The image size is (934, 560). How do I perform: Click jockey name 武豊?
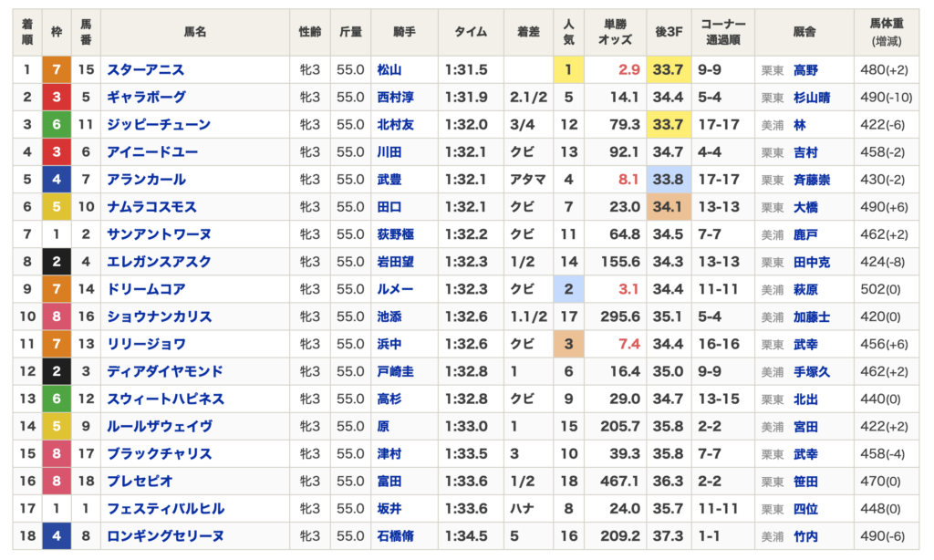(x=389, y=180)
